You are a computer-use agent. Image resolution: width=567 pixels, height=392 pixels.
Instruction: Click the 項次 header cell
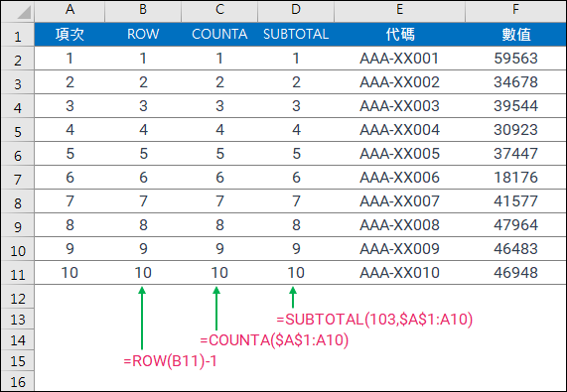click(70, 35)
